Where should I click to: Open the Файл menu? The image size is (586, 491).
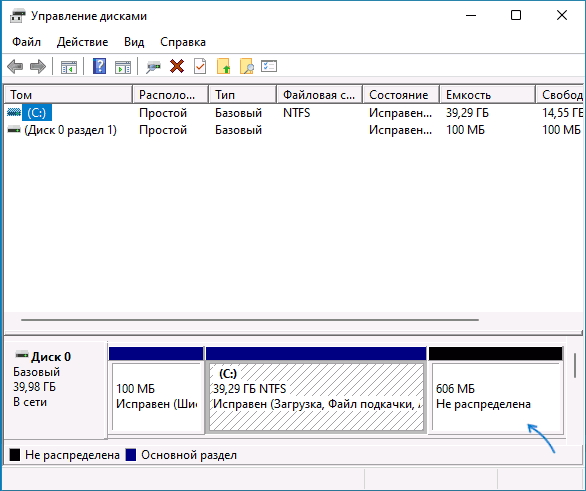(27, 42)
